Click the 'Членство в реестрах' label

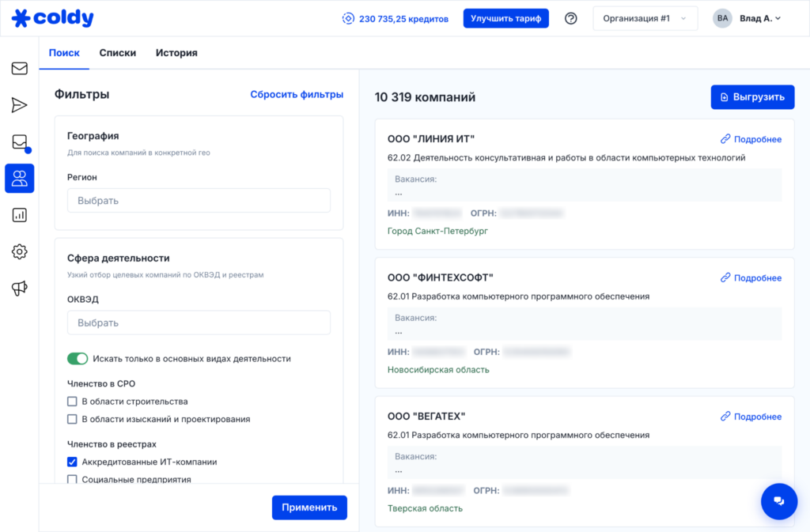tap(112, 443)
